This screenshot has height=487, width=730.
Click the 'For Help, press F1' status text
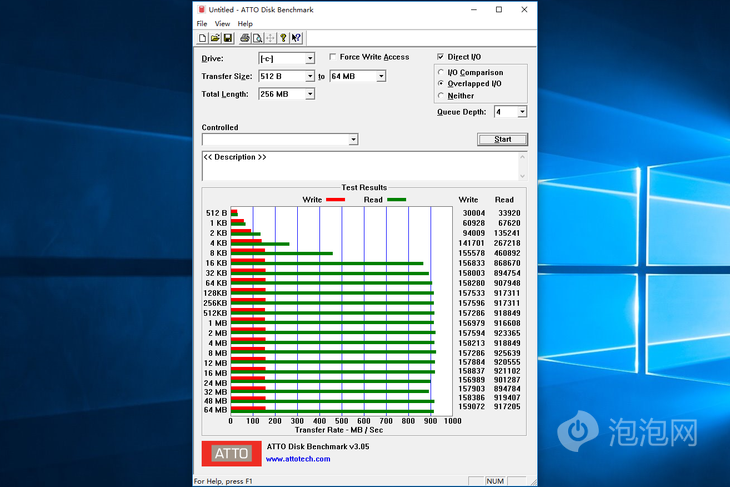click(x=223, y=481)
